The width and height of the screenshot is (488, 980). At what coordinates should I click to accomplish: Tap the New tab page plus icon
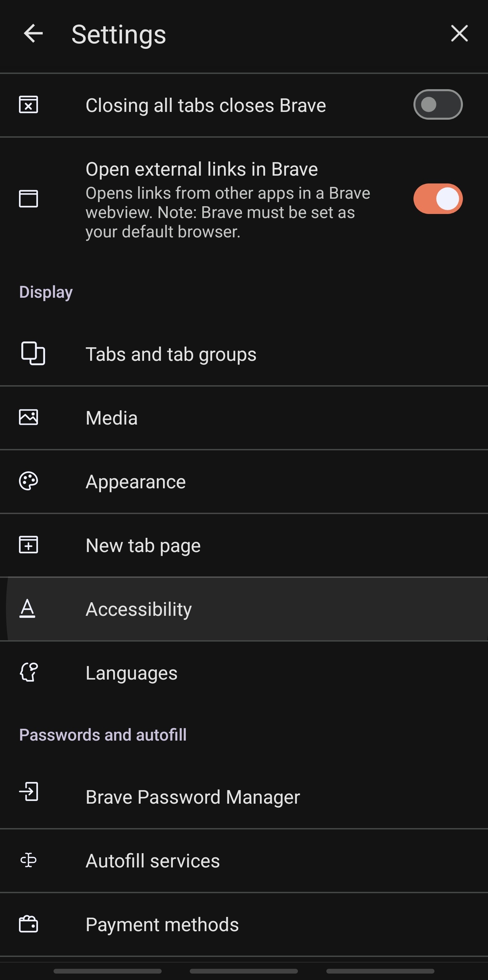(x=28, y=545)
